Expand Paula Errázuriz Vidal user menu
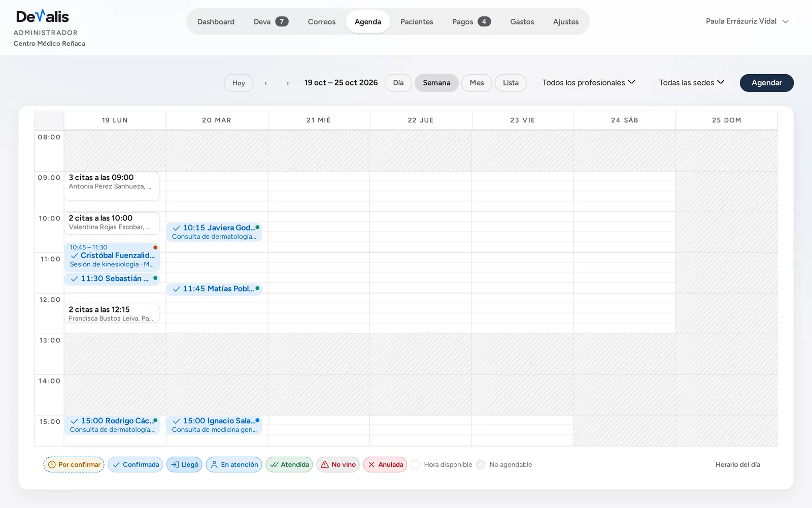This screenshot has width=812, height=508. click(747, 21)
